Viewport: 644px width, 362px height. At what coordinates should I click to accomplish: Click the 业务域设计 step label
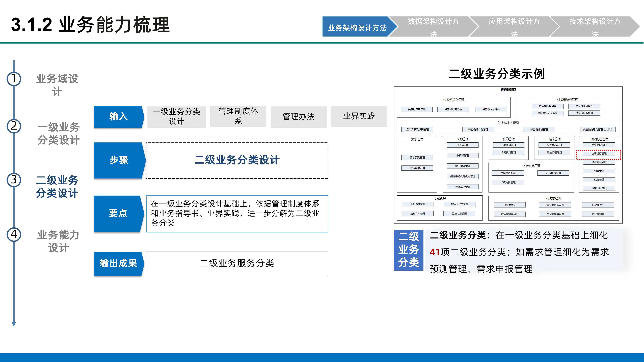57,85
